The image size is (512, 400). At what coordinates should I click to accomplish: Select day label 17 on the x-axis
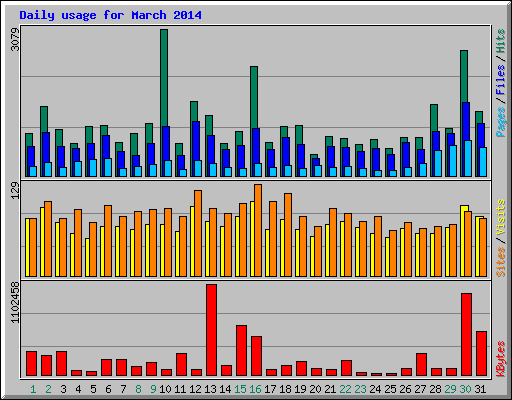click(270, 389)
